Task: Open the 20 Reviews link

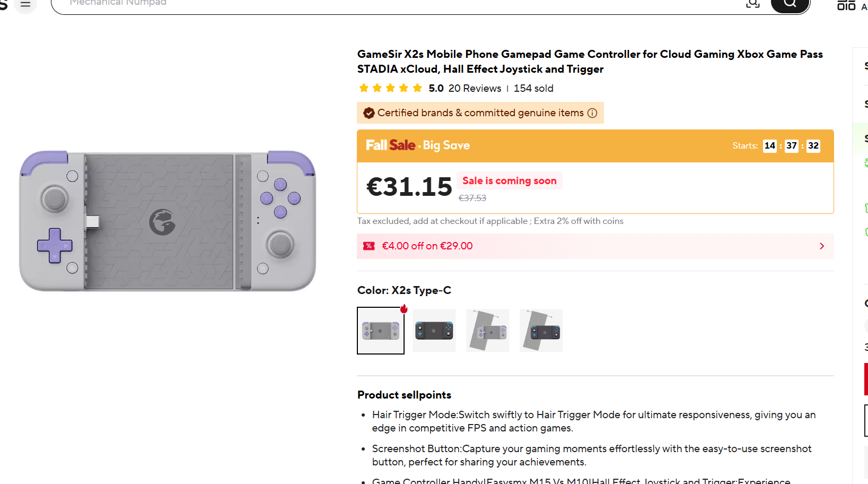Action: click(475, 89)
